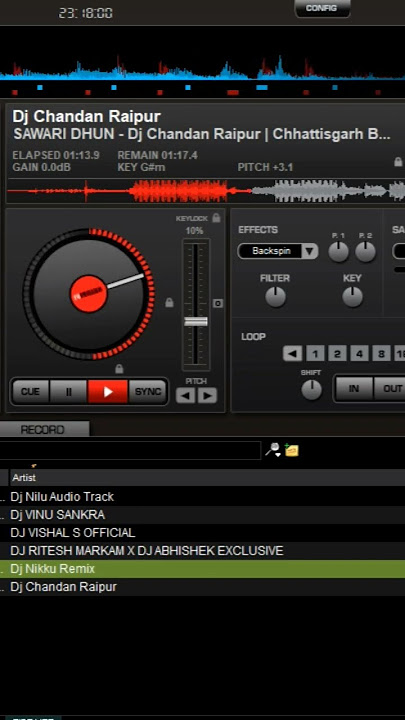Click the lock icon near track info
The image size is (405, 720).
[398, 161]
